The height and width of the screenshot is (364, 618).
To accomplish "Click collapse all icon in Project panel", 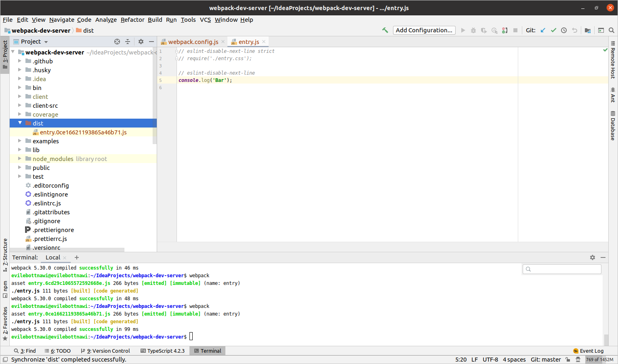I will (128, 42).
